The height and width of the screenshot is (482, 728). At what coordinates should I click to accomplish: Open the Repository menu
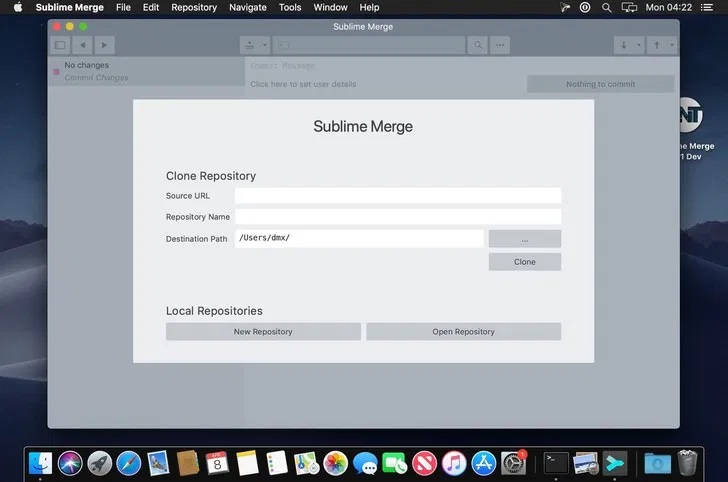tap(194, 7)
